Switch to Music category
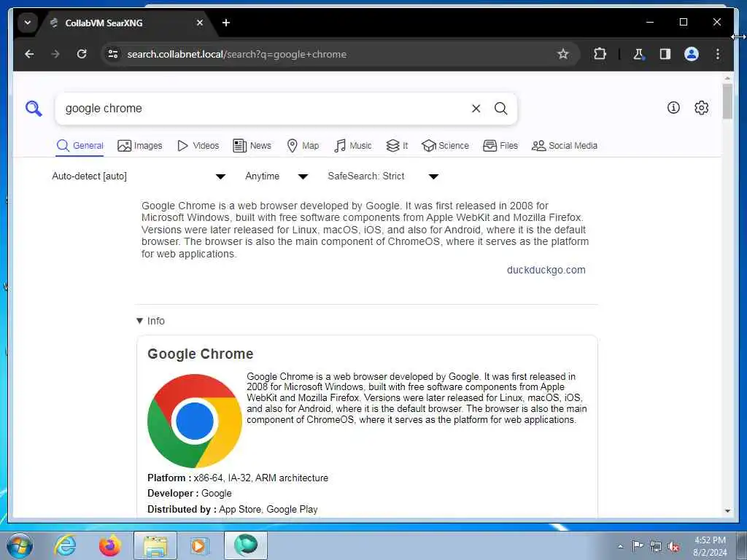 (352, 146)
